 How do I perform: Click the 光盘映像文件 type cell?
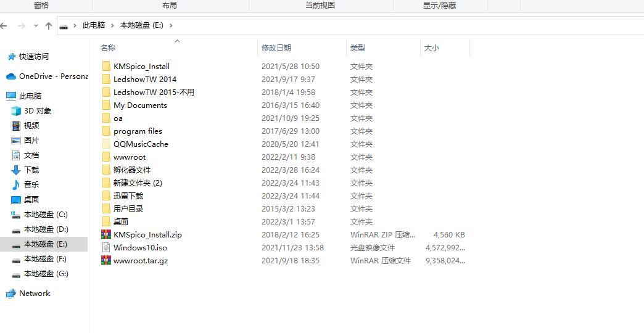[x=373, y=248]
